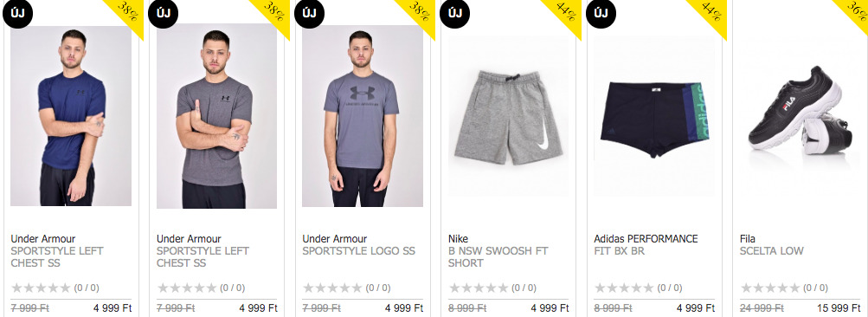Click the 15 999 Ft price of Fila shoe
Image resolution: width=868 pixels, height=317 pixels.
click(x=839, y=308)
